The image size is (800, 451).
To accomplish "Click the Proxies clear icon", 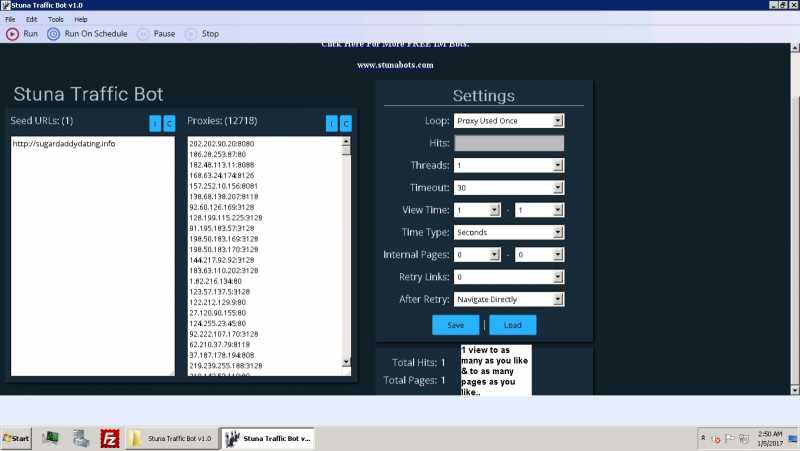I will point(346,123).
